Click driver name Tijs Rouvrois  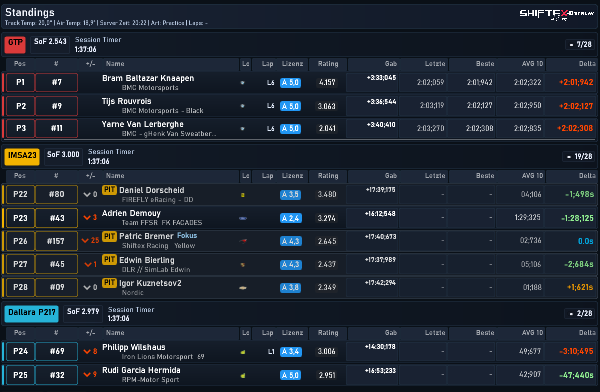[127, 101]
